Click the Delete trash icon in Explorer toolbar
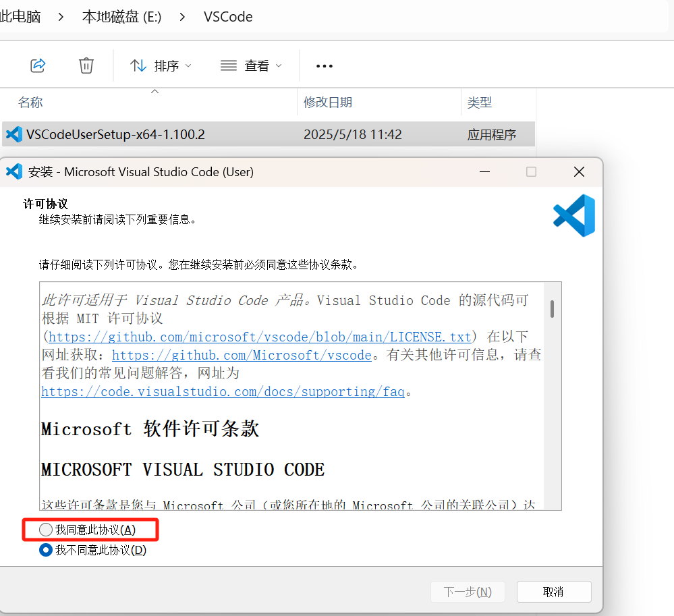674x616 pixels. 86,65
